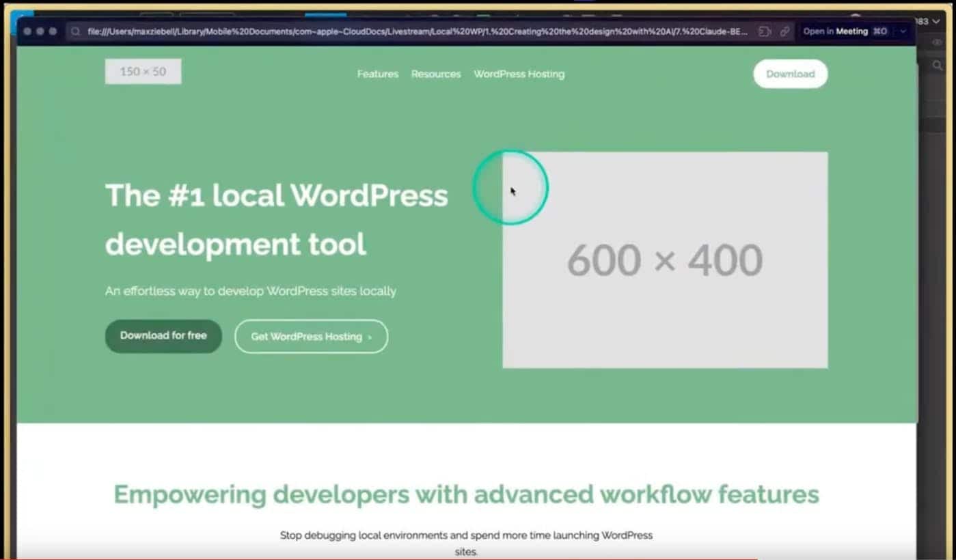The height and width of the screenshot is (560, 956).
Task: Click the 150 × 50 logo placeholder
Action: pos(143,72)
